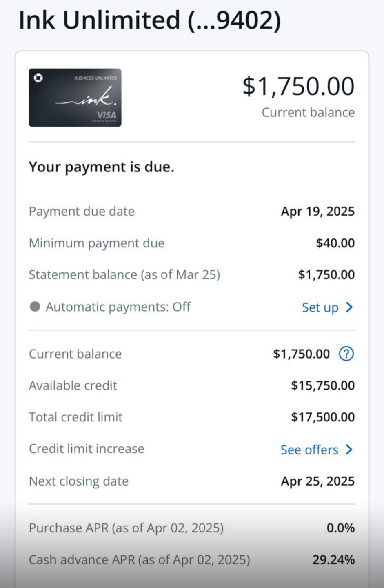The height and width of the screenshot is (588, 384).
Task: Click the help icon beside Current balance
Action: tap(346, 354)
